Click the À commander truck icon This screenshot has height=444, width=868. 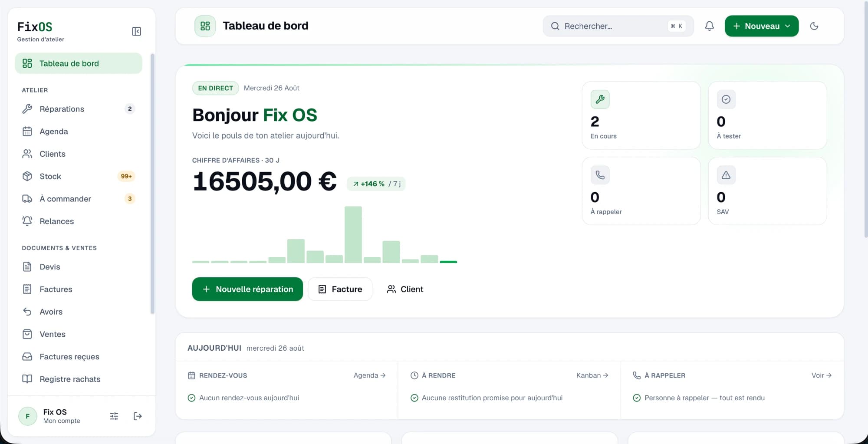tap(27, 199)
